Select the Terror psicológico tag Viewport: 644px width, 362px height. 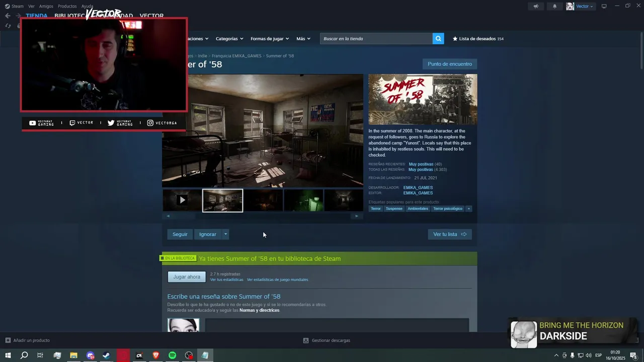(x=448, y=209)
